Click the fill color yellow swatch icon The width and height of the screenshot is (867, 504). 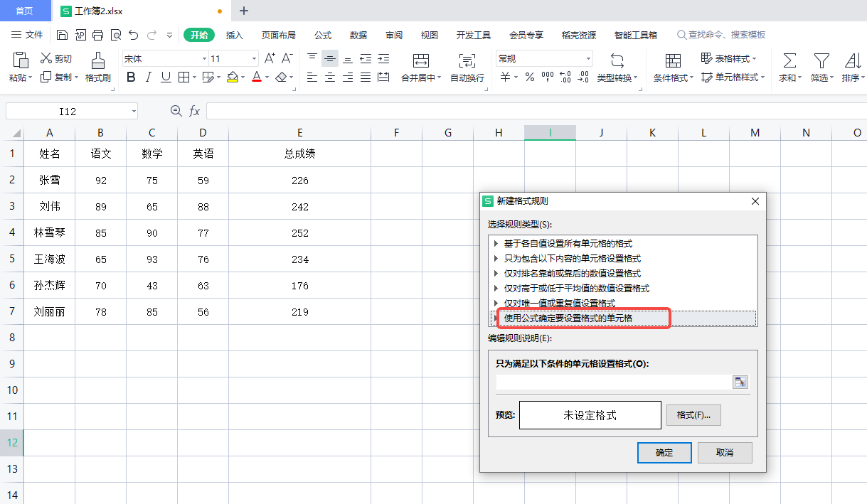click(x=232, y=77)
